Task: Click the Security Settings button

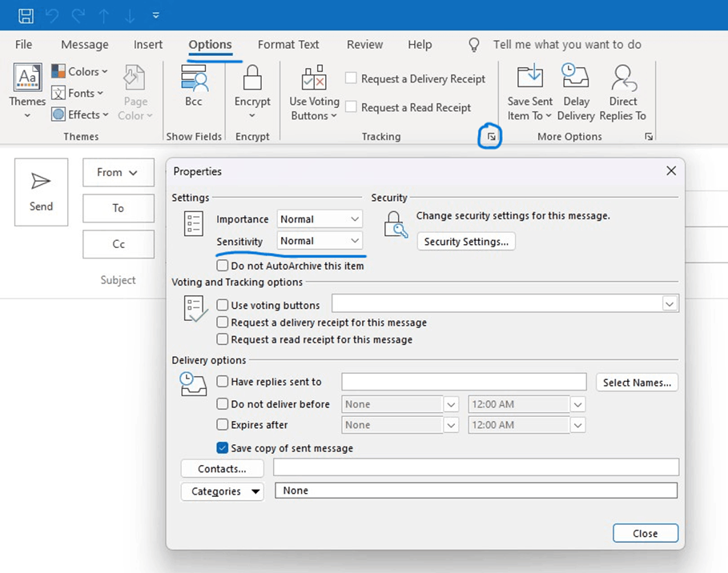Action: tap(466, 241)
